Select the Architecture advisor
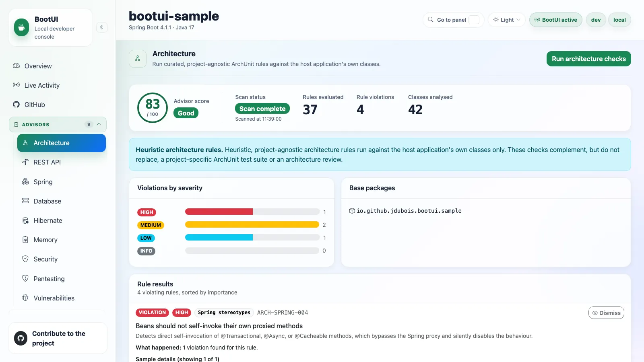 click(x=62, y=143)
